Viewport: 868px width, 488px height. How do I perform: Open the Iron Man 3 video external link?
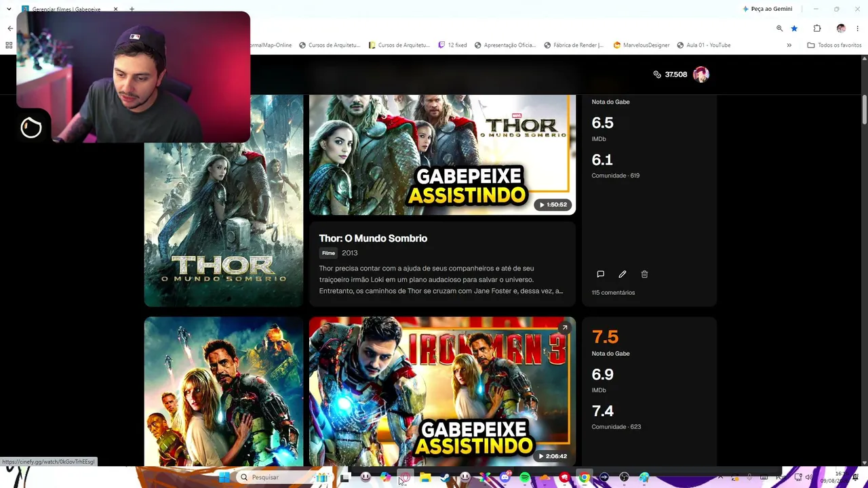point(564,328)
